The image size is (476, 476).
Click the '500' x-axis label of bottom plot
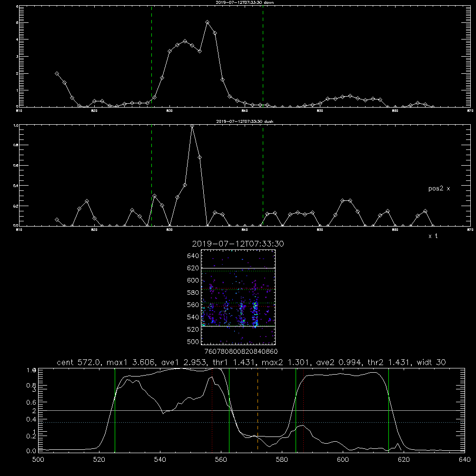coord(38,460)
